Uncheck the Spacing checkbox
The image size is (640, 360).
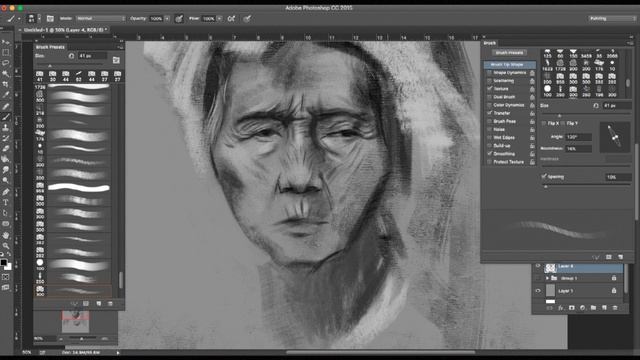544,177
